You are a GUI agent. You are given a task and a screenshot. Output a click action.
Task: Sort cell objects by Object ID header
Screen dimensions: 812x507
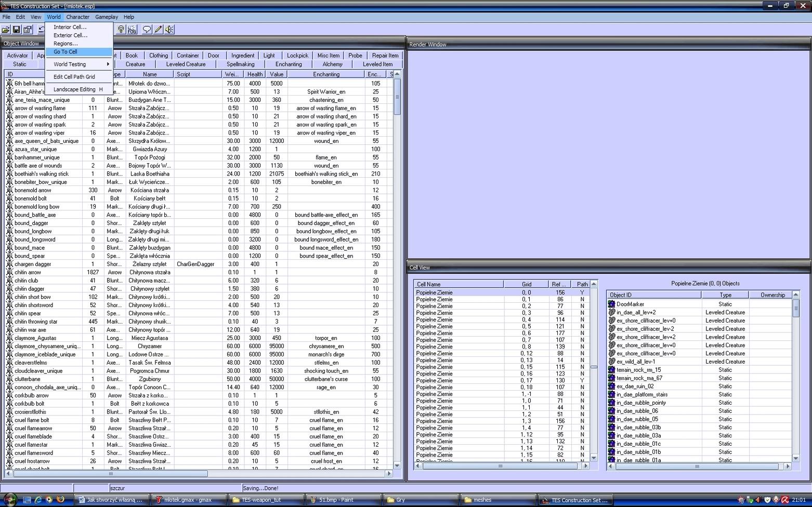654,295
